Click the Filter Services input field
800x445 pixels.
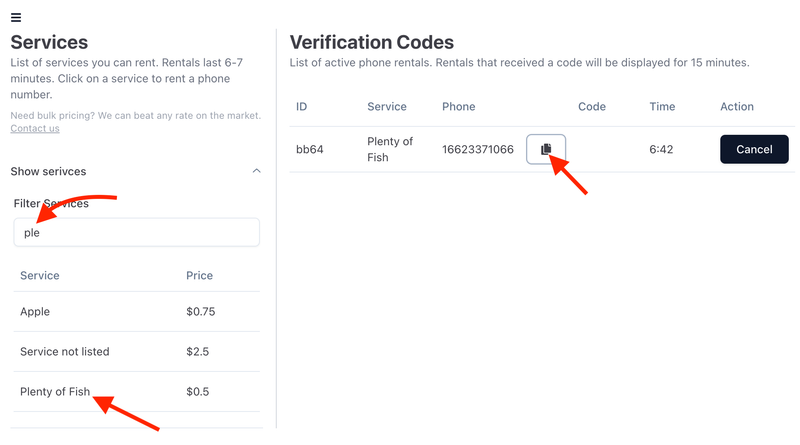(137, 232)
